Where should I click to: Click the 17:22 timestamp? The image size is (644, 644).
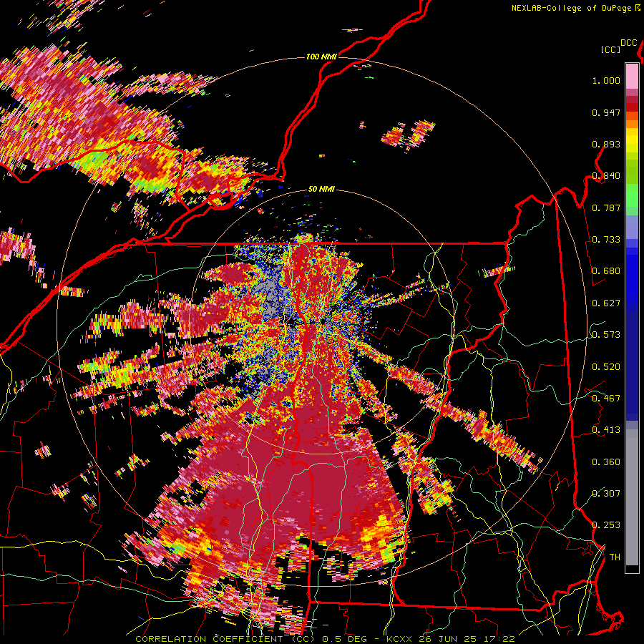pos(499,639)
